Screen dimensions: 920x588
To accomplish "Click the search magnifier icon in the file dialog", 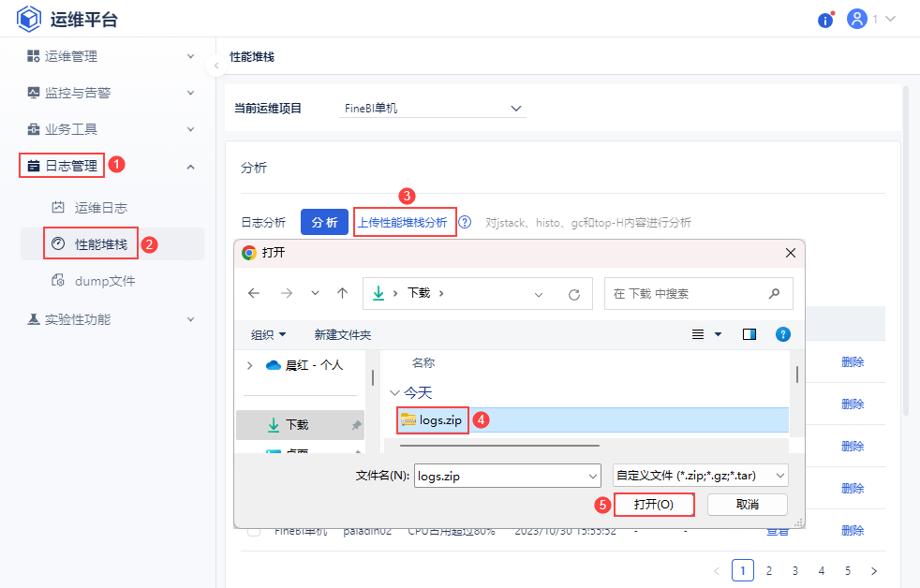I will (775, 293).
